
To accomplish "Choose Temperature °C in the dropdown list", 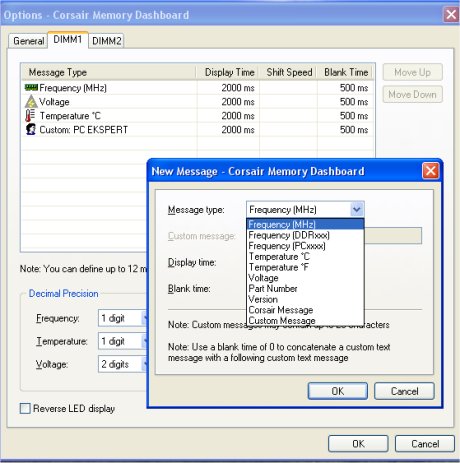I will tap(305, 256).
